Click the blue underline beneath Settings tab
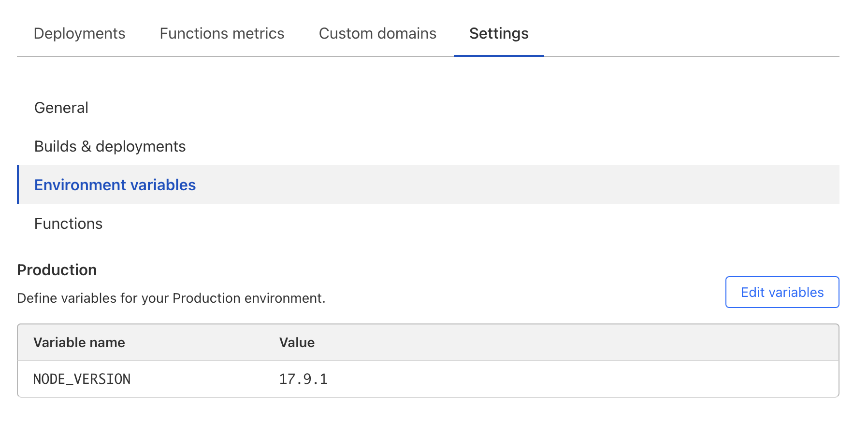868x421 pixels. tap(499, 56)
